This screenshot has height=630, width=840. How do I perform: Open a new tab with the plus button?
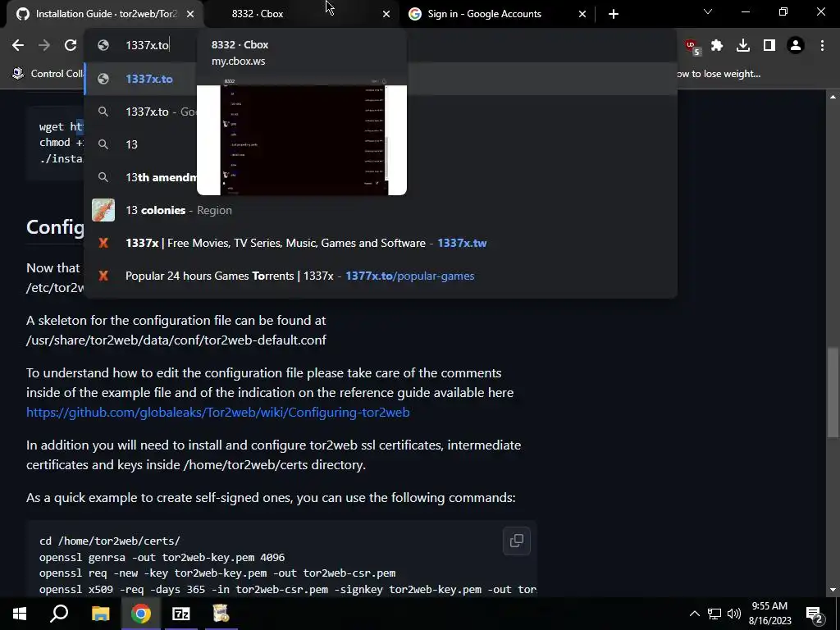pos(614,14)
